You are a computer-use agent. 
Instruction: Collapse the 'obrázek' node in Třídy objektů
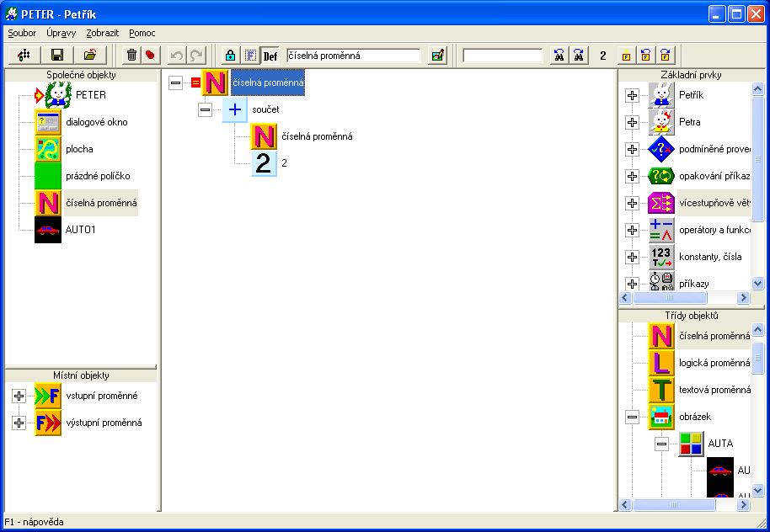[x=632, y=417]
